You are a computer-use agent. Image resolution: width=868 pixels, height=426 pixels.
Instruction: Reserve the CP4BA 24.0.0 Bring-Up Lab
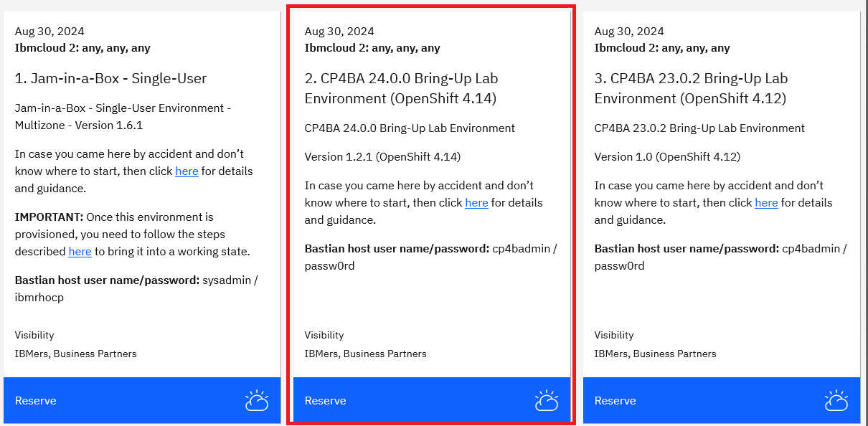(x=432, y=400)
